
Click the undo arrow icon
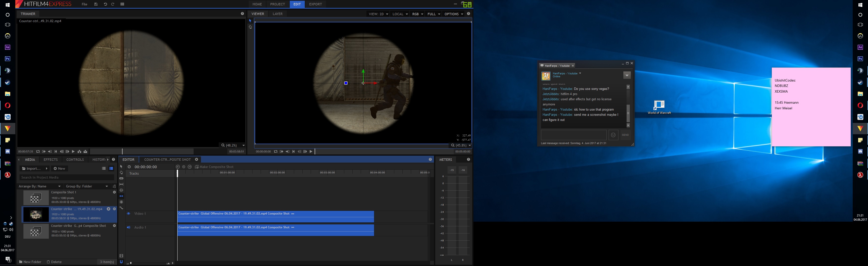[x=105, y=4]
